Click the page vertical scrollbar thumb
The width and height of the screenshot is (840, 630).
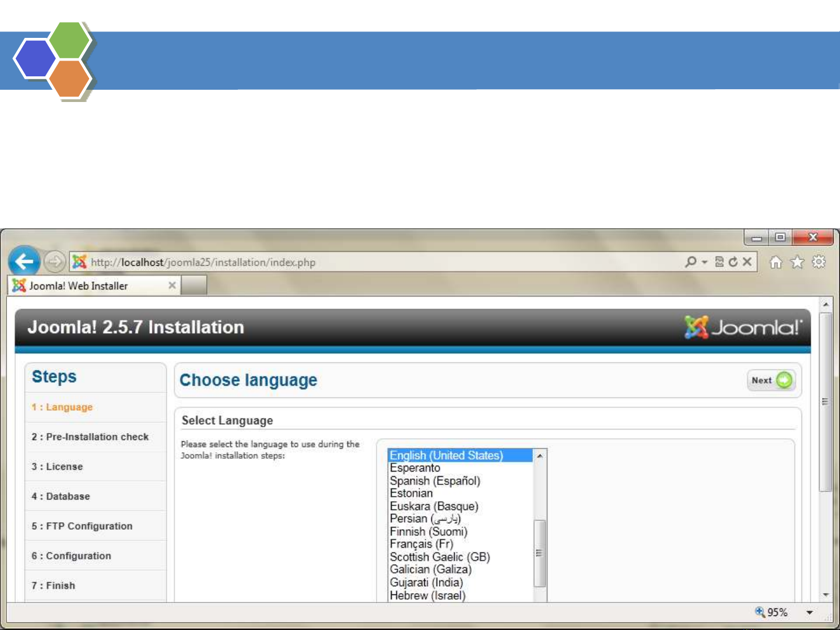pyautogui.click(x=825, y=402)
